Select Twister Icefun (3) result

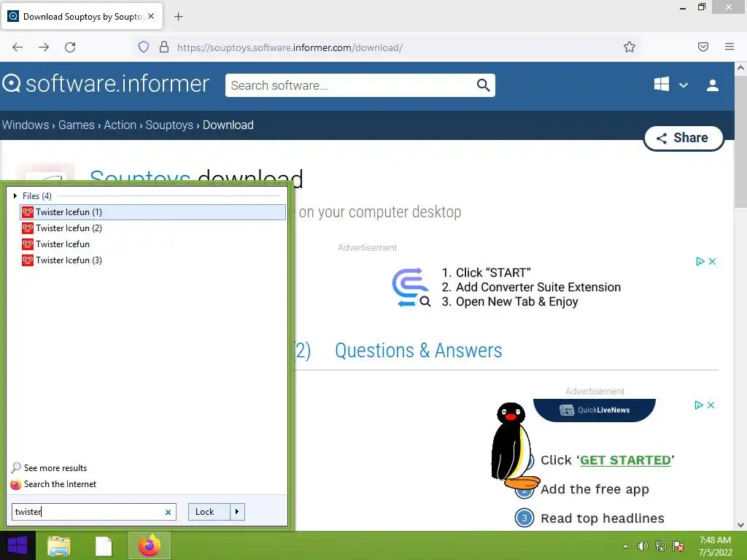pos(153,260)
